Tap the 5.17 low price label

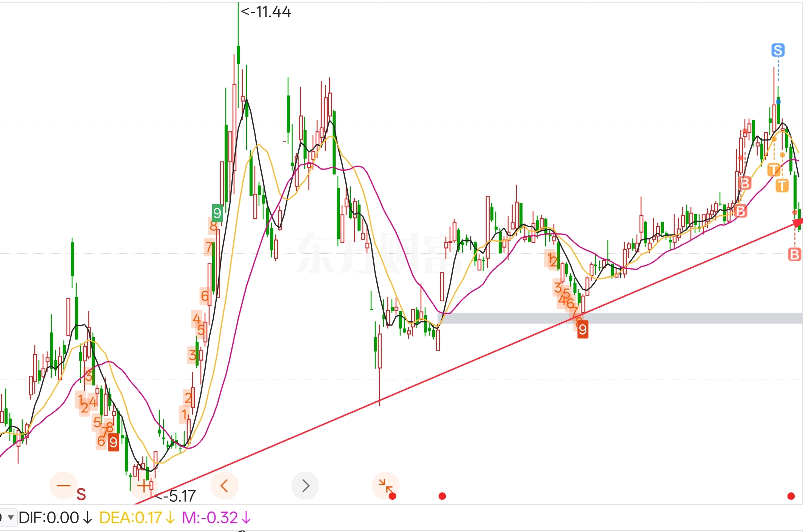176,496
